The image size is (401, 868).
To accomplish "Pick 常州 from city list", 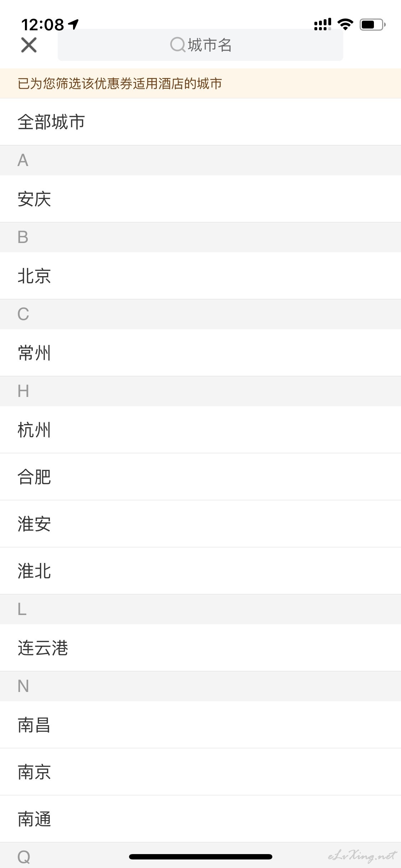I will coord(200,353).
